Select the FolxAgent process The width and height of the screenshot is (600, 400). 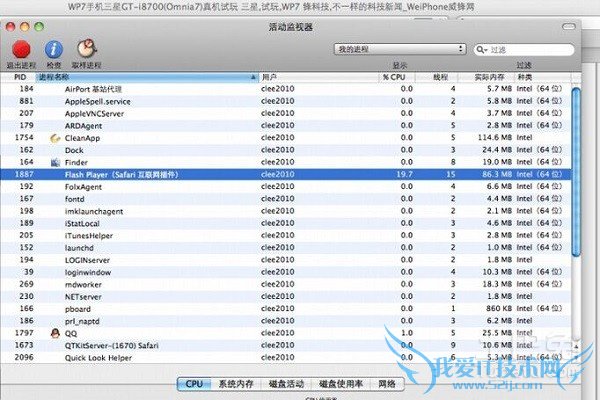pos(285,187)
